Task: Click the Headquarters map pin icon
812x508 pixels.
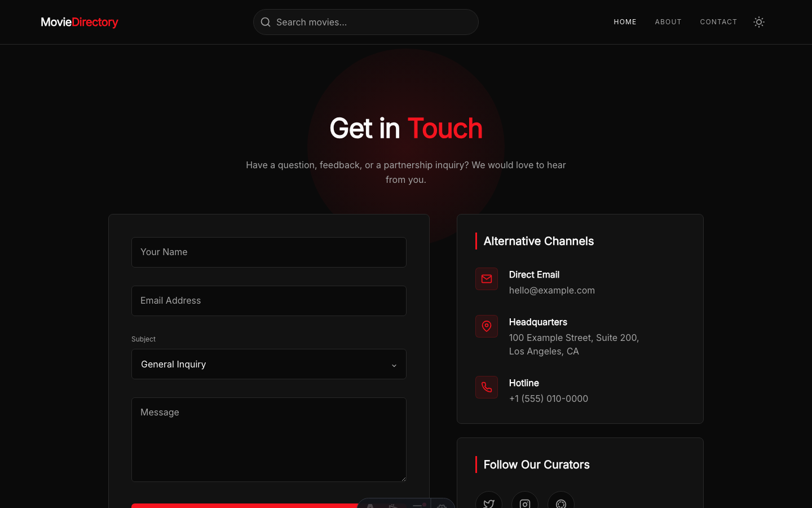Action: click(487, 326)
